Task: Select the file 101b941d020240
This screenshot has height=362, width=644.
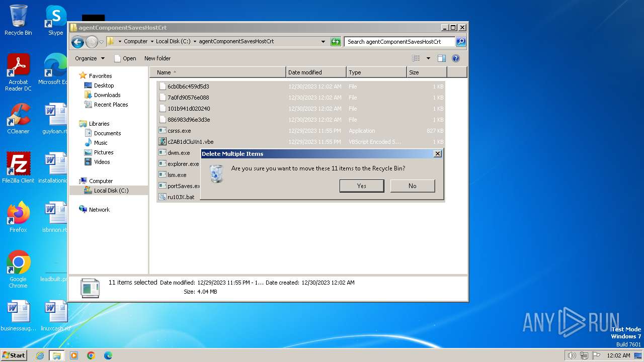Action: click(x=300, y=109)
